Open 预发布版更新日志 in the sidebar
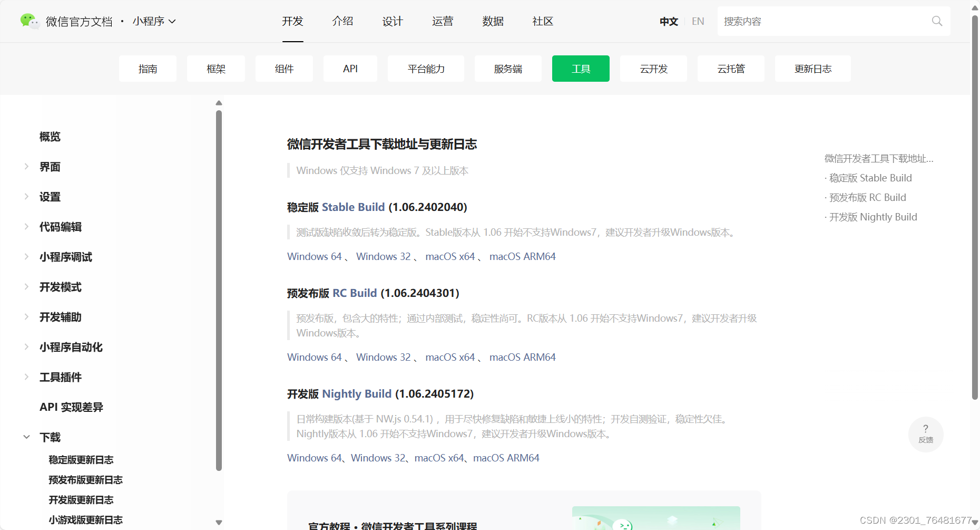980x530 pixels. point(85,480)
